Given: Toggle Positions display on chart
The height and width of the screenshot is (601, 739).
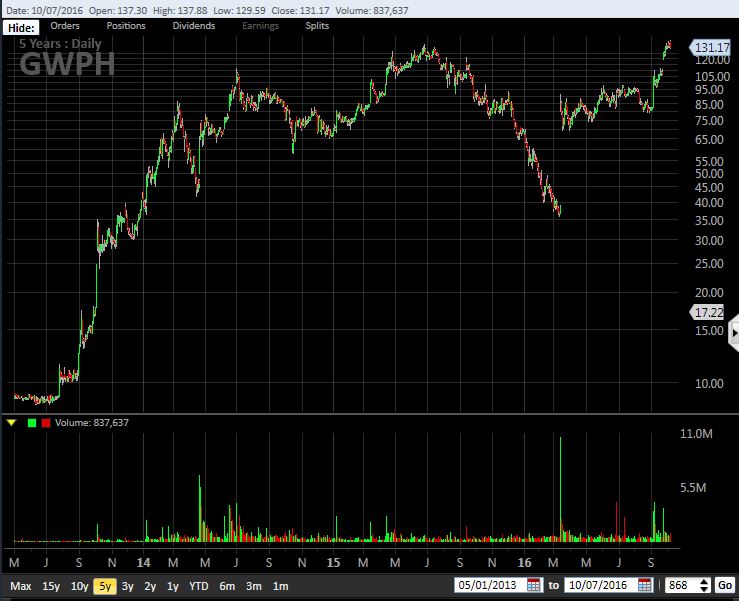Looking at the screenshot, I should tap(126, 26).
